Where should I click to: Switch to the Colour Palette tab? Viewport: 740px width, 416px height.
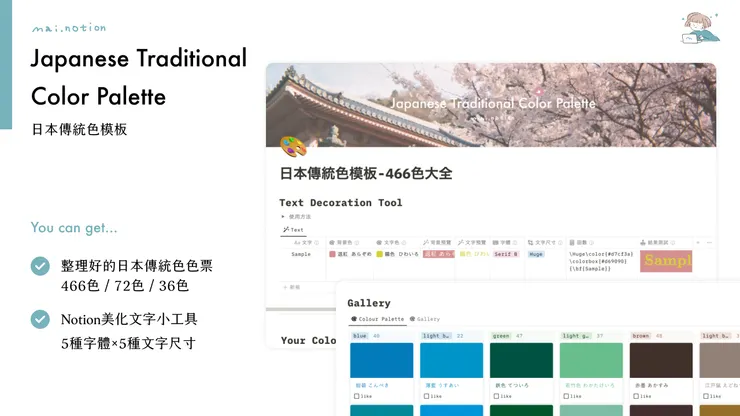(x=377, y=319)
